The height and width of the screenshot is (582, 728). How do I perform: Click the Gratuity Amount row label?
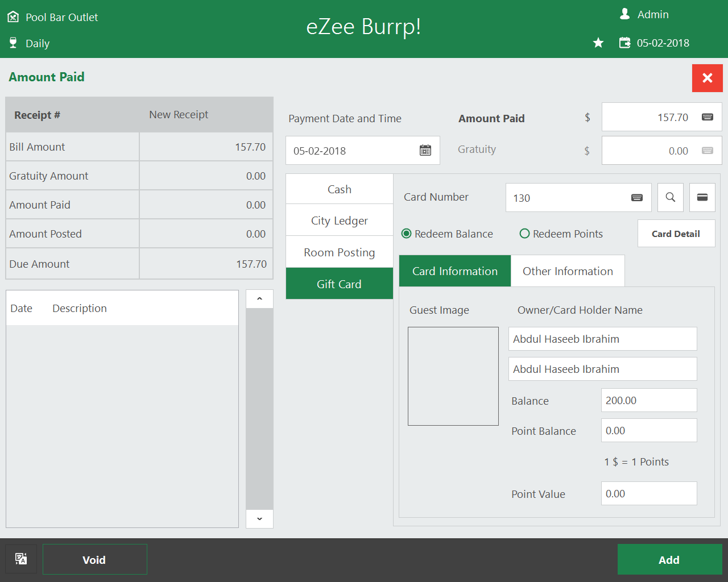49,176
